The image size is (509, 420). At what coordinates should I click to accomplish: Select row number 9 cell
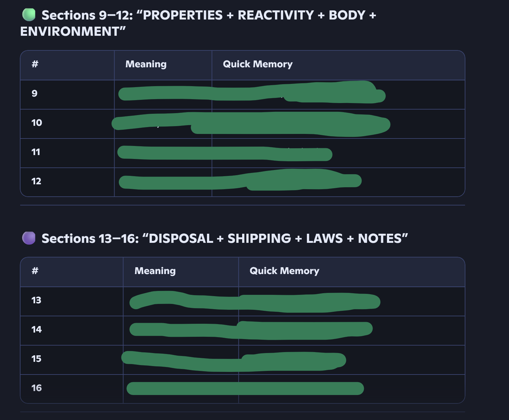[34, 94]
